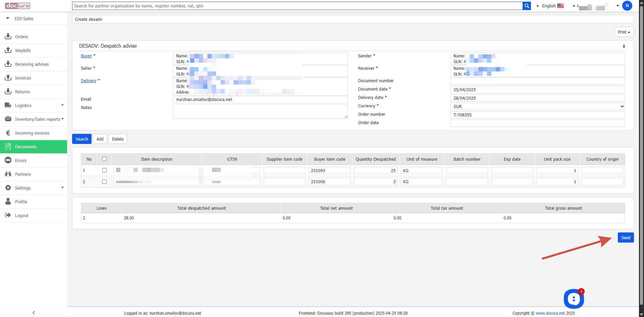The height and width of the screenshot is (317, 644).
Task: Check the checkbox for line 1
Action: (104, 170)
